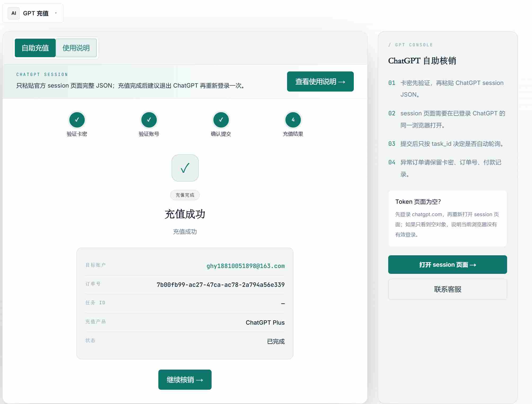Screen dimensions: 532x404
Task: Select the 确认提交 step circle
Action: coord(221,120)
